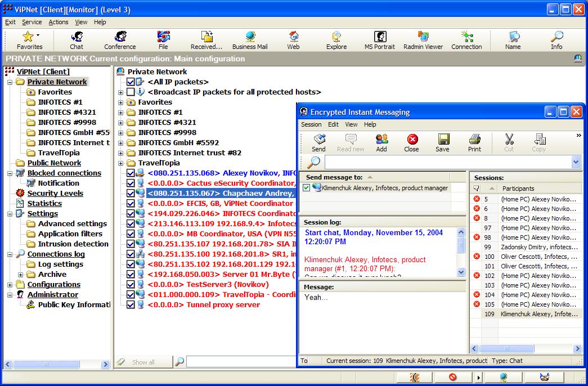Click the Name toolbar icon
The image size is (588, 386).
coord(513,37)
